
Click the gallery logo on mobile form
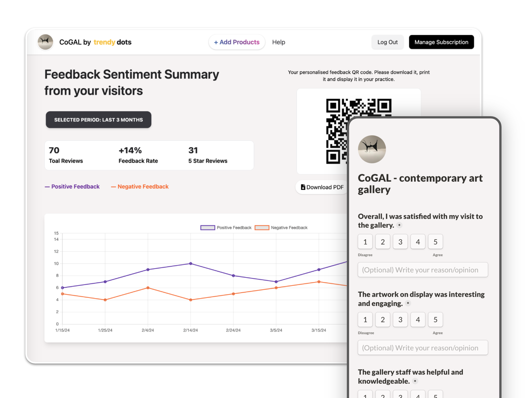[x=372, y=149]
